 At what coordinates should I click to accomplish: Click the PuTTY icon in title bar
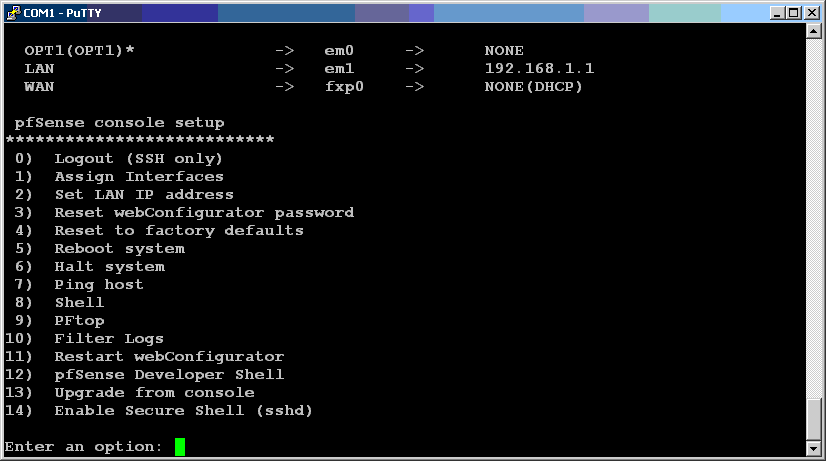tap(13, 13)
